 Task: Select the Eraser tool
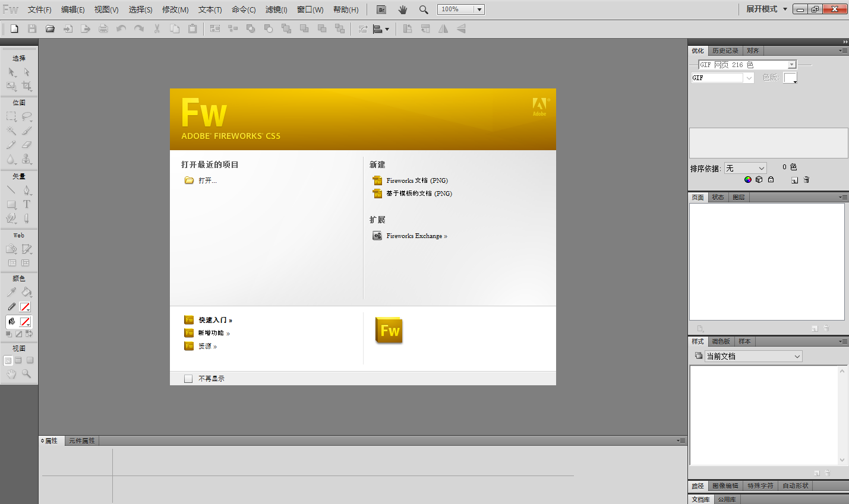click(x=27, y=145)
